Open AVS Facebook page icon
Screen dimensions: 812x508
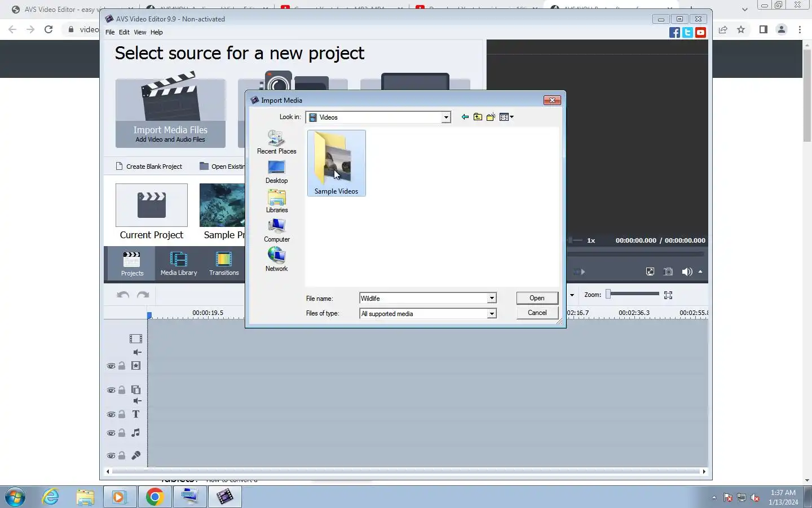tap(674, 33)
